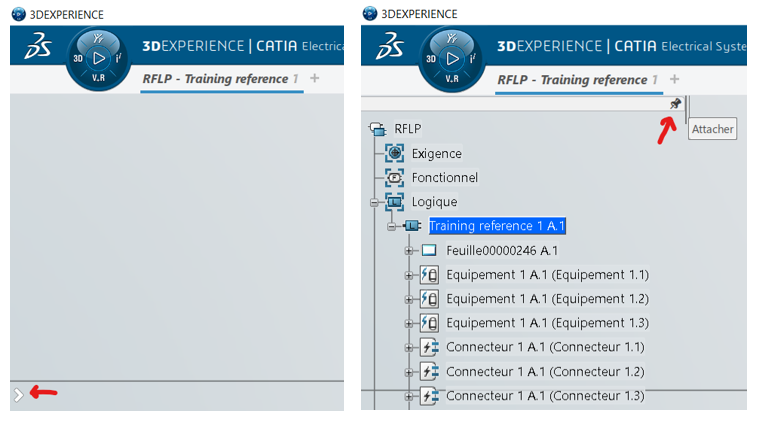
Task: Expand the Connecteur 1.3 node
Action: coord(409,396)
